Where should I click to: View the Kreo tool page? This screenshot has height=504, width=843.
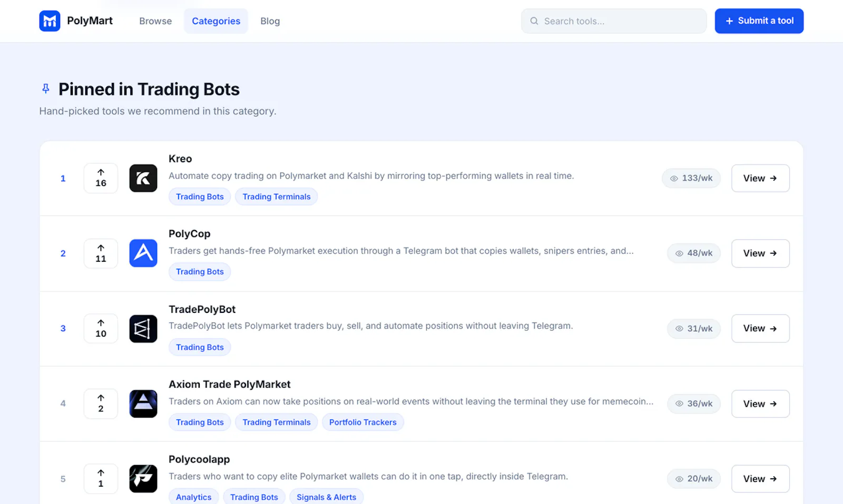click(x=760, y=178)
